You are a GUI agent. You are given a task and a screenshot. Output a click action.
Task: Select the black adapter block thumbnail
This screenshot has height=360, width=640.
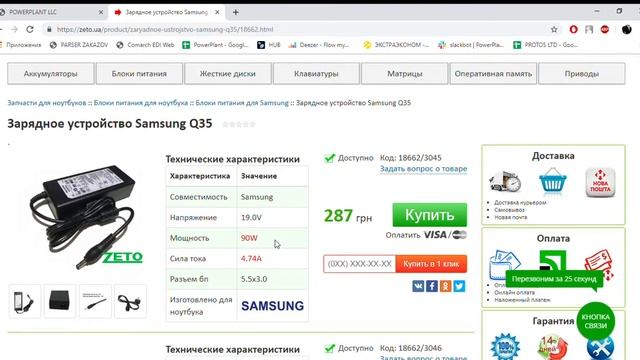click(60, 301)
